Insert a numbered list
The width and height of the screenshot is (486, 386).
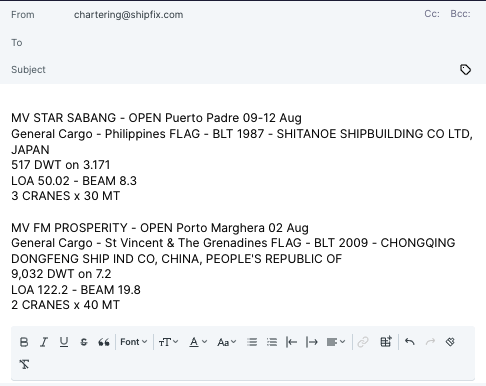click(252, 342)
